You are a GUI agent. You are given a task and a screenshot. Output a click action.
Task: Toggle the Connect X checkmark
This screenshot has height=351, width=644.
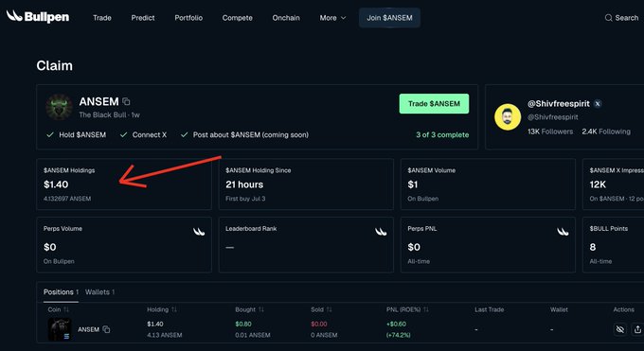(x=124, y=134)
